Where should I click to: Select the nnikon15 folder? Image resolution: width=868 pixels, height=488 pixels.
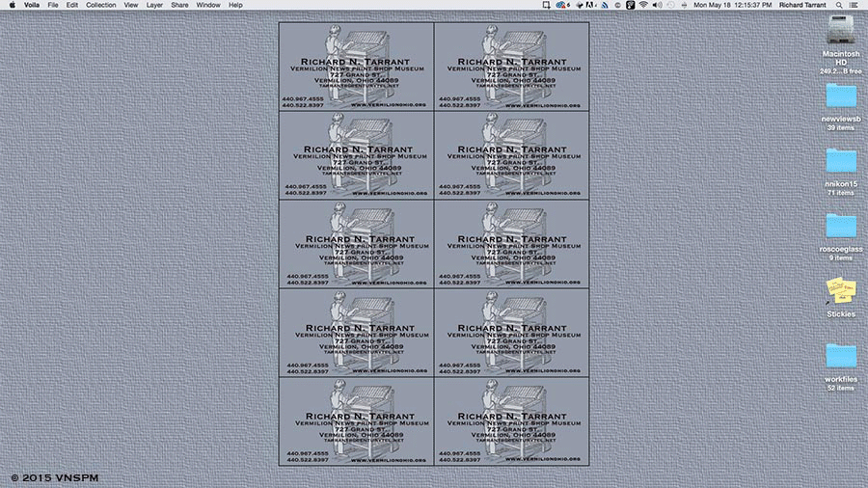[841, 161]
